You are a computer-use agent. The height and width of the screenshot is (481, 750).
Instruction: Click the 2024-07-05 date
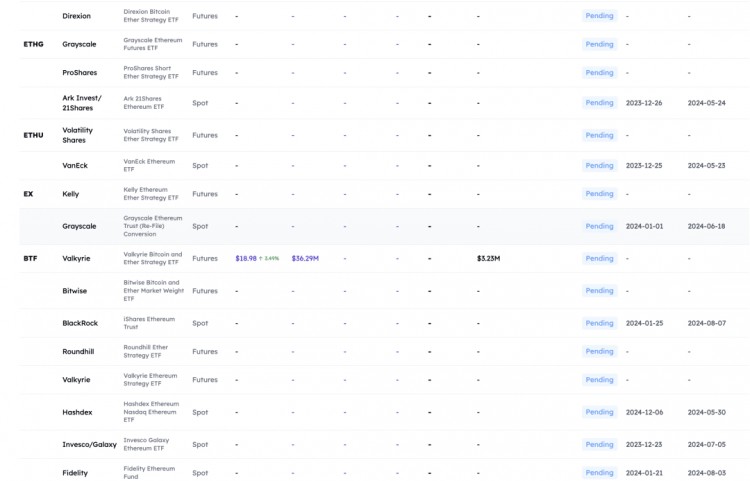tap(706, 445)
